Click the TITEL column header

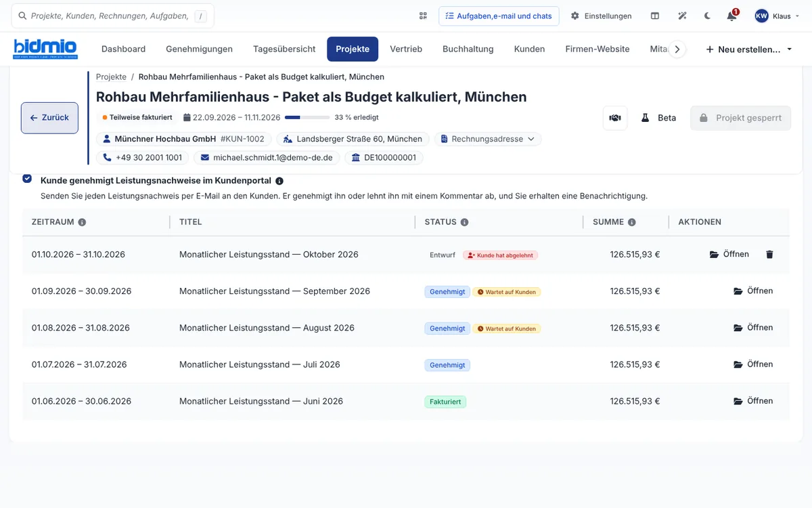[191, 222]
